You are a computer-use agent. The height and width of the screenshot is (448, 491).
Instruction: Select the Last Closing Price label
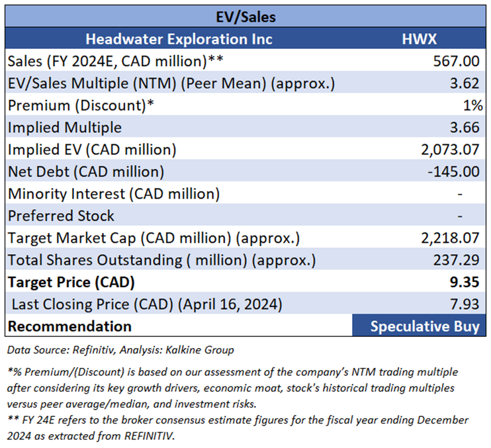[x=147, y=304]
